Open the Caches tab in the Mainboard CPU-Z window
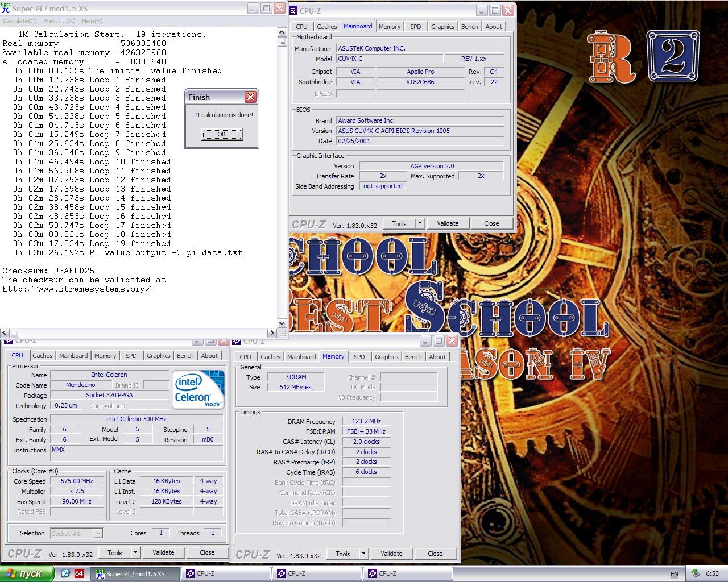Viewport: 728px width, 582px height. pyautogui.click(x=327, y=27)
